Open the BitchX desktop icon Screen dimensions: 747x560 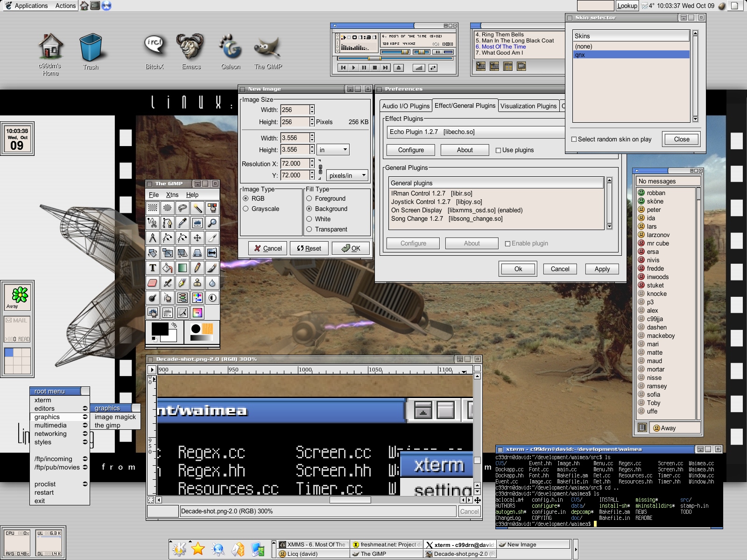[155, 52]
